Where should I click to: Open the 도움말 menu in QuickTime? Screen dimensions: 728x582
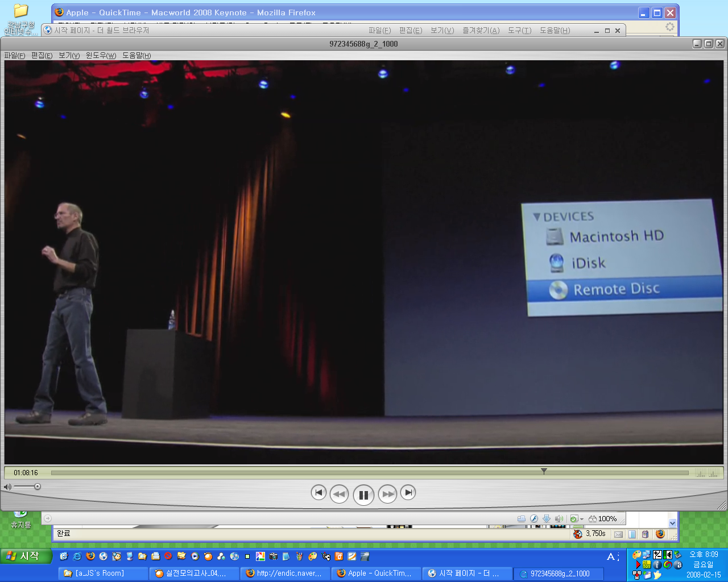coord(136,55)
